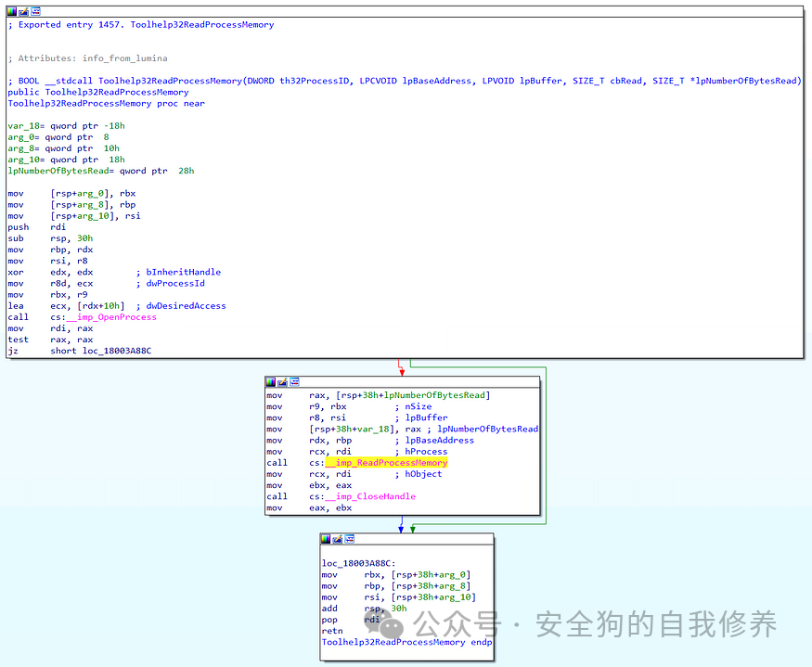Viewport: 812px width, 667px height.
Task: Select the arg_10= qword ptr 18h definition
Action: pos(66,160)
